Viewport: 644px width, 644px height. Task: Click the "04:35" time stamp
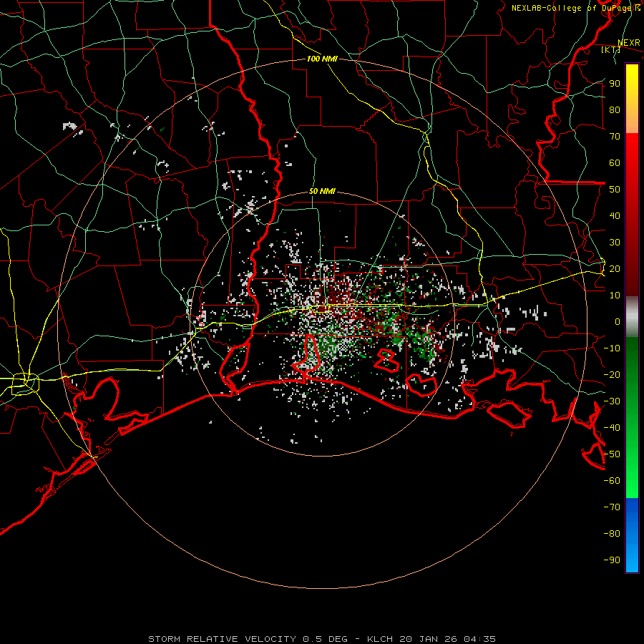479,639
